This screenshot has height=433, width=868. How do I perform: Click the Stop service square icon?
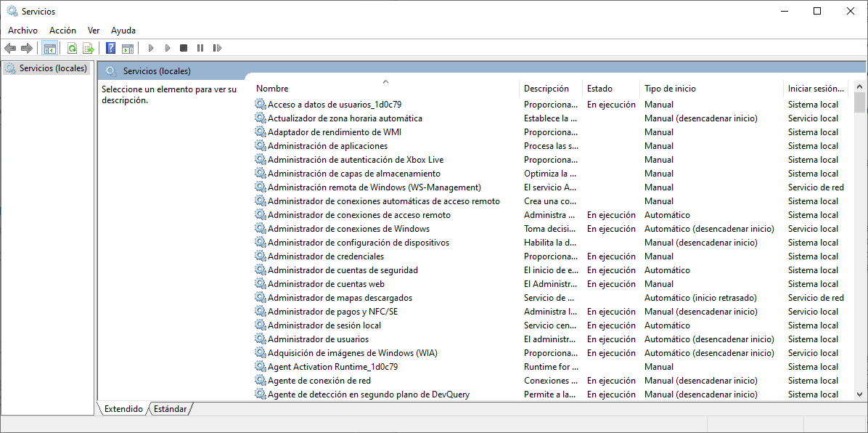pyautogui.click(x=184, y=48)
